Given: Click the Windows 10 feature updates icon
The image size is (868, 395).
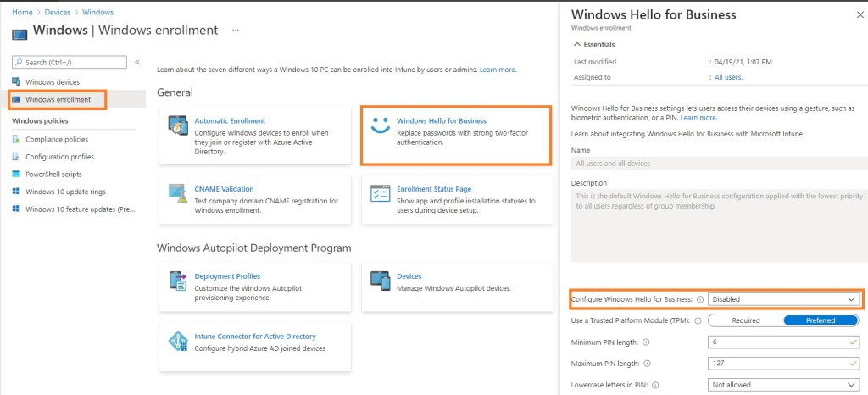Looking at the screenshot, I should click(x=16, y=209).
